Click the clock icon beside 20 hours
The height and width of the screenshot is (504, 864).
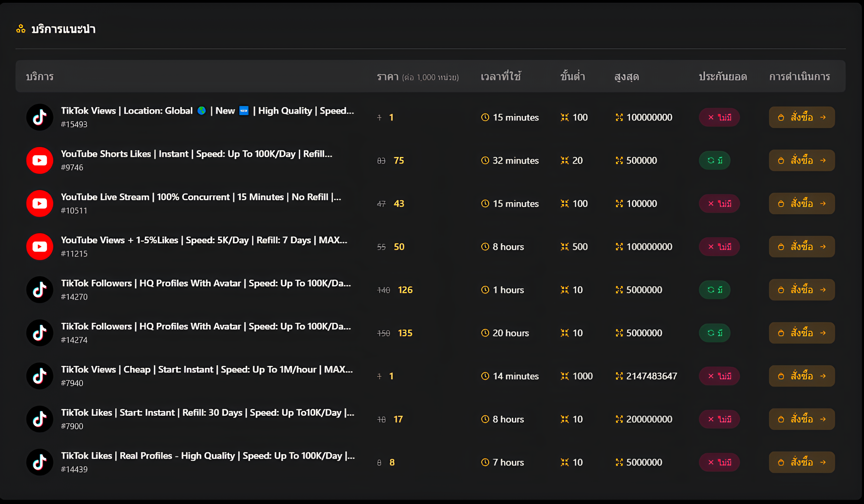[x=485, y=333]
